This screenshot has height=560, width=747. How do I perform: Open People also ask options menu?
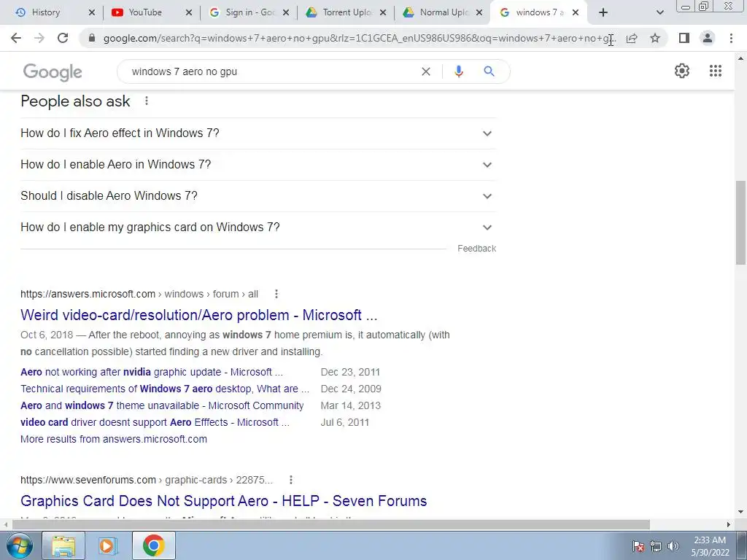pos(147,101)
